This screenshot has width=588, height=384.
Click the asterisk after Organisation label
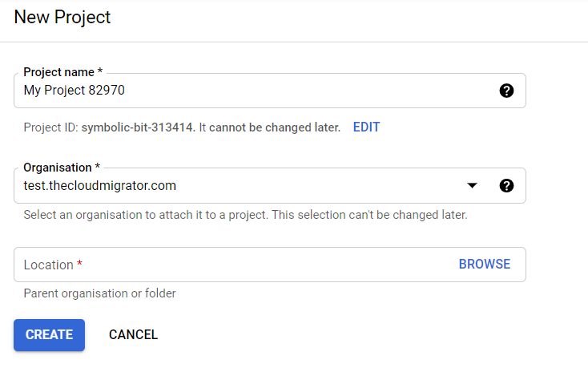[98, 166]
